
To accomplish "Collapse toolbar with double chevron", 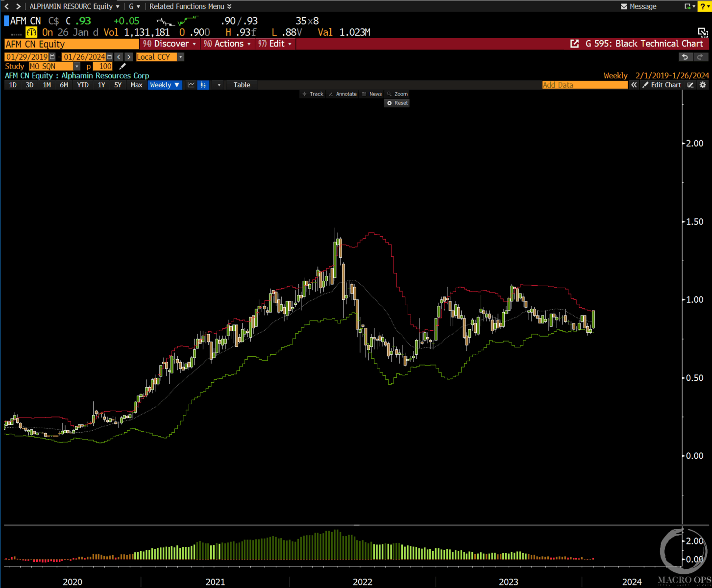I will pos(634,85).
